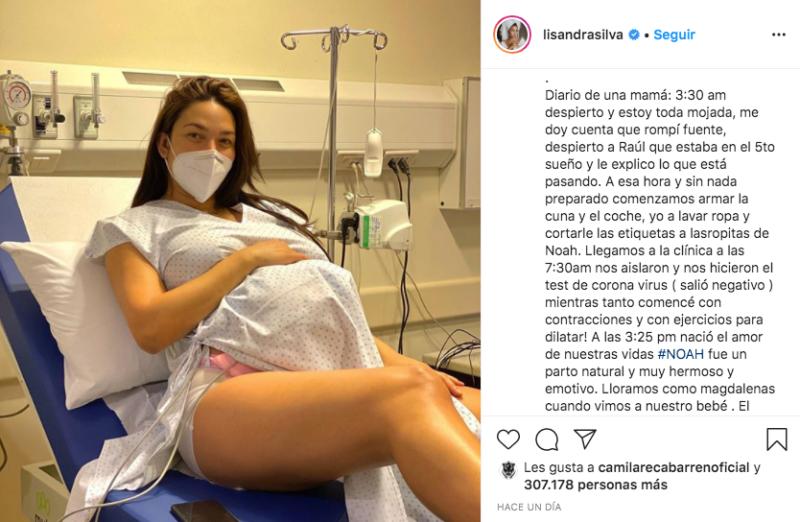Screen dimensions: 800x522
Task: Open the lisandrasilva username link
Action: tap(583, 35)
